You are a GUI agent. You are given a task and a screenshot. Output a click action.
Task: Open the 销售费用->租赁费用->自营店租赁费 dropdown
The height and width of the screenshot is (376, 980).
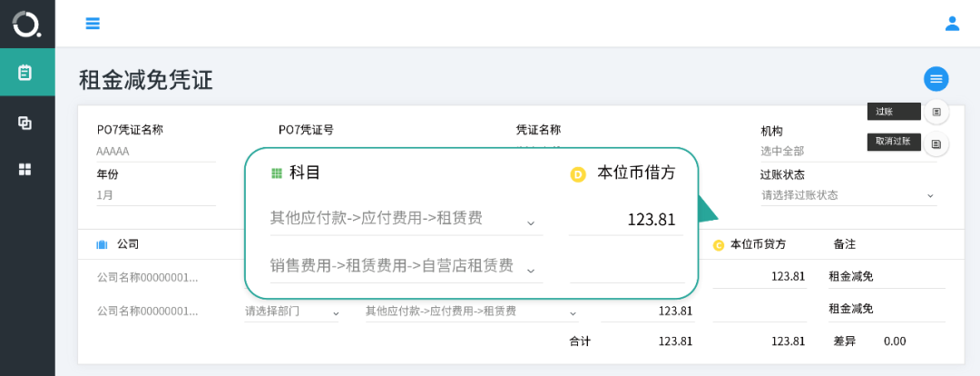pos(407,266)
